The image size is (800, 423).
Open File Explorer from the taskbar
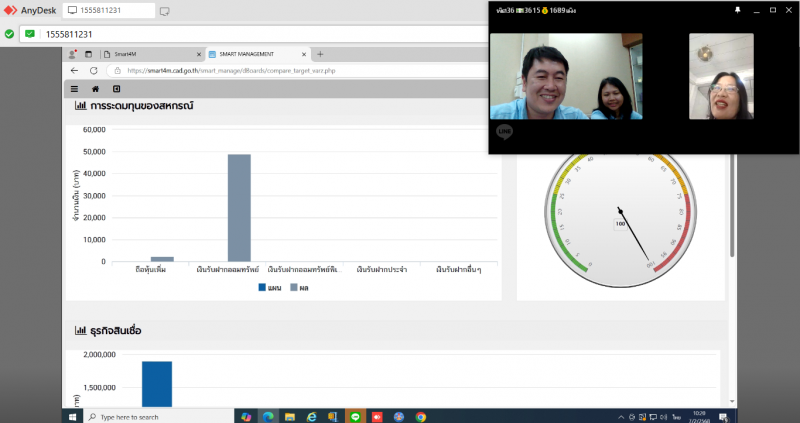click(290, 417)
